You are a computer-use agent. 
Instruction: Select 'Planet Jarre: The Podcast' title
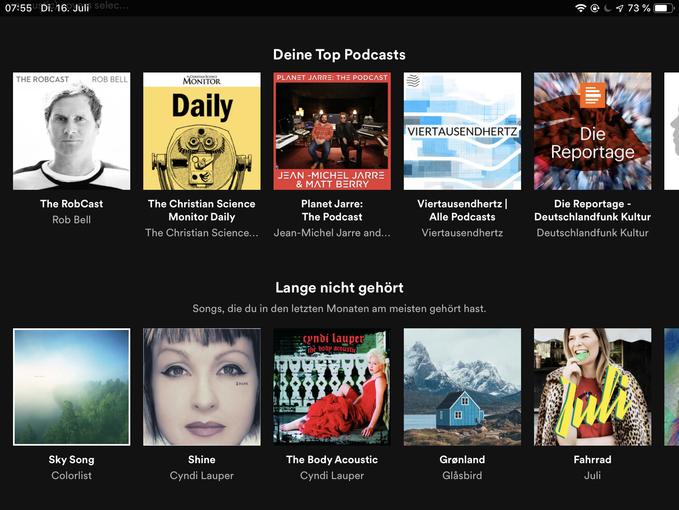[x=332, y=210]
